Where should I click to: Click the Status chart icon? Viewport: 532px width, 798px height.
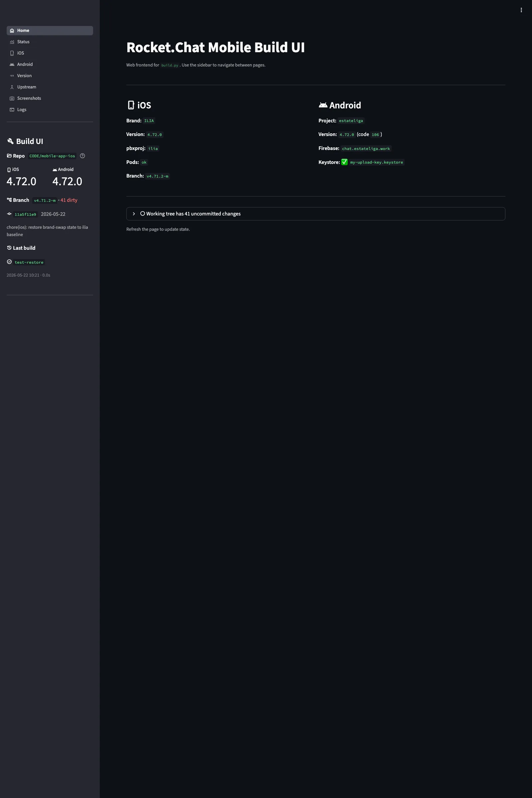click(12, 42)
